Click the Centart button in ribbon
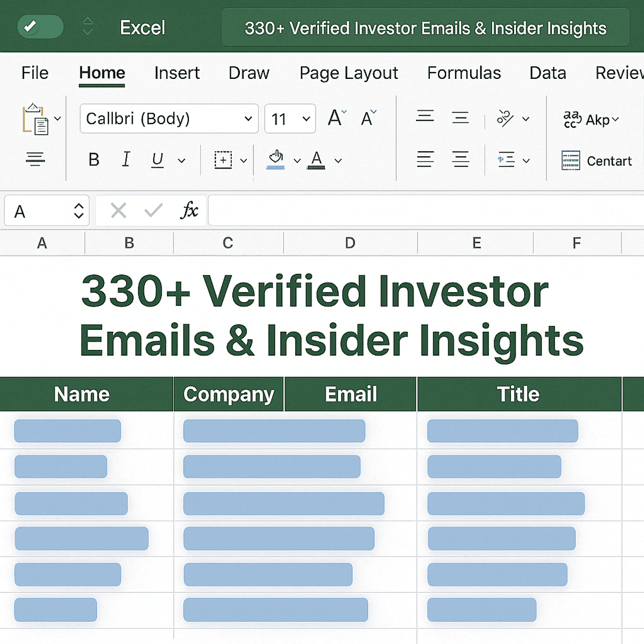 597,160
